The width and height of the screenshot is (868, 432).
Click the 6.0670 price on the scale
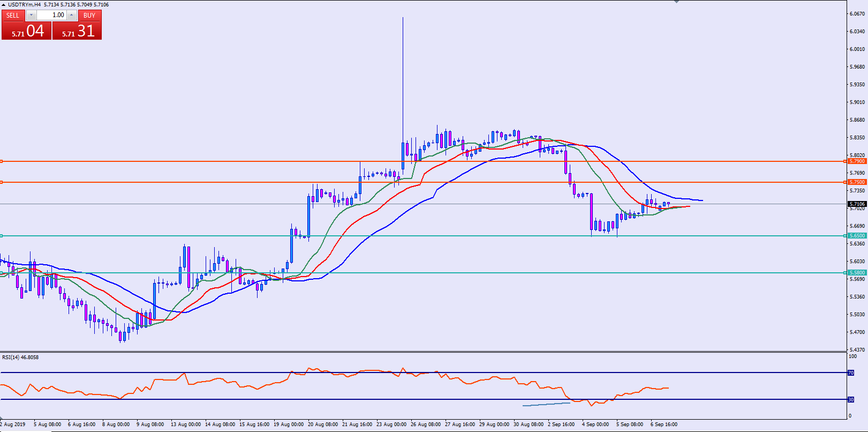click(857, 14)
